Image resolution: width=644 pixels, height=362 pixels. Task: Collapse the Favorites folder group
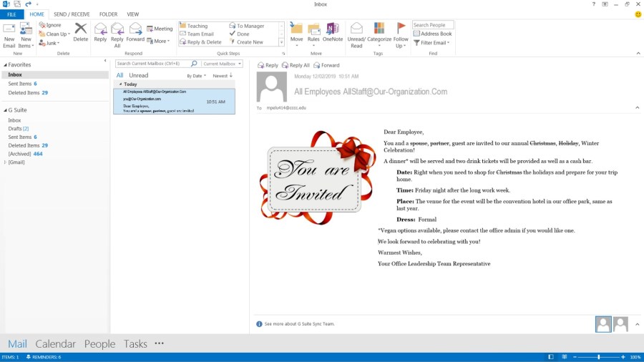tap(5, 65)
